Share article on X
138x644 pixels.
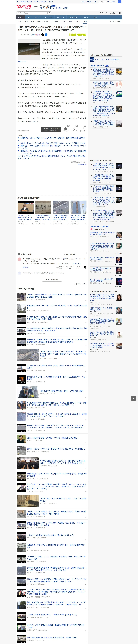pyautogui.click(x=43, y=35)
